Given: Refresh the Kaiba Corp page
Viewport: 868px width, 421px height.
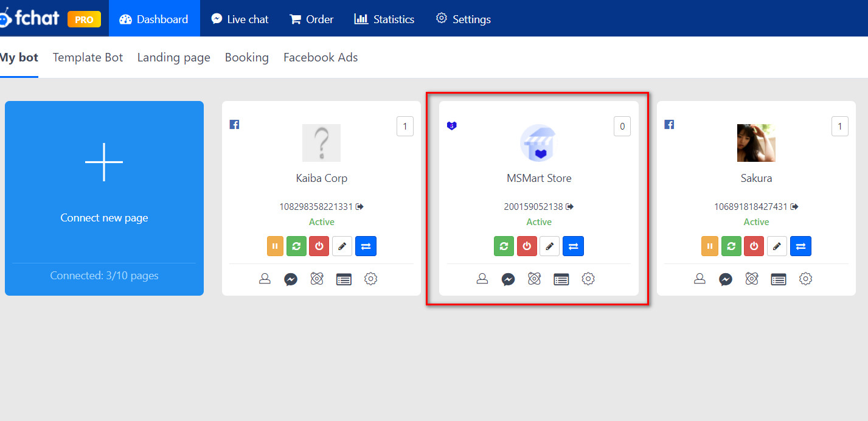Looking at the screenshot, I should tap(296, 246).
